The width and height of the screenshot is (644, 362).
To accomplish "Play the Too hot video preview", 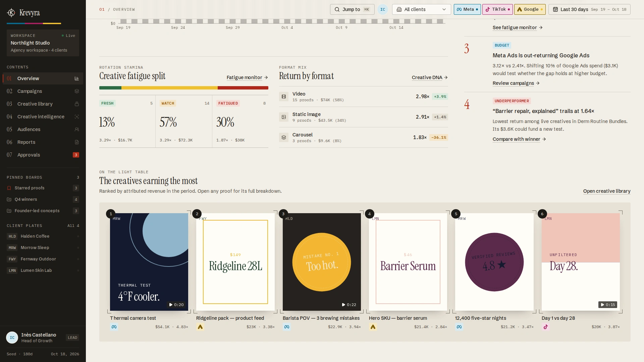I will [348, 305].
